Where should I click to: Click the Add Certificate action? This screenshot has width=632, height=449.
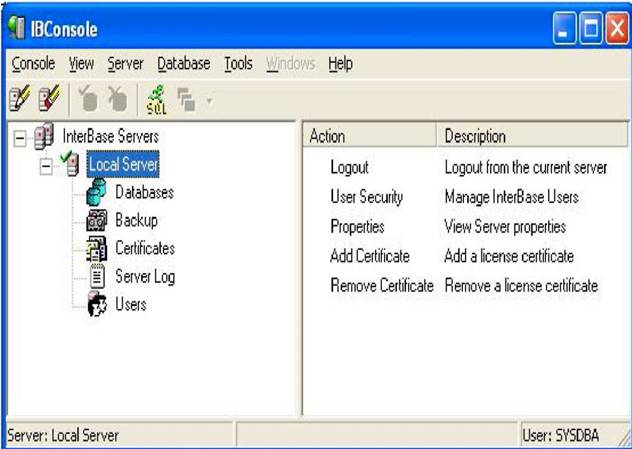[x=370, y=256]
